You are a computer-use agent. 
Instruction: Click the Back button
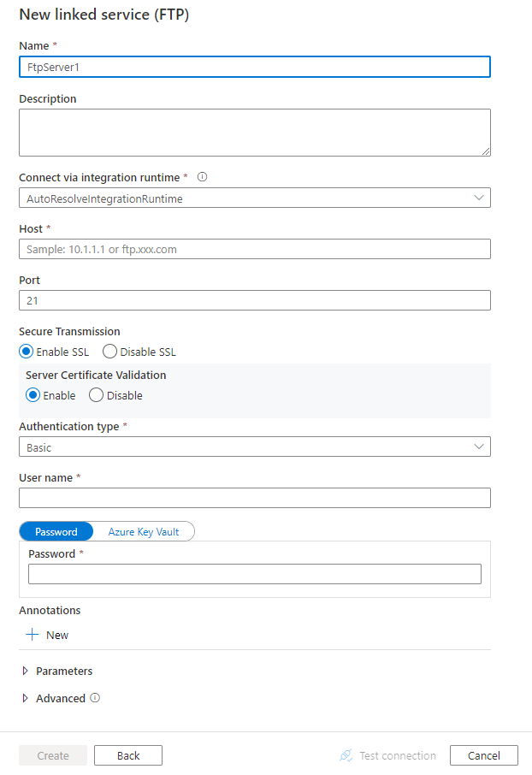click(x=127, y=755)
